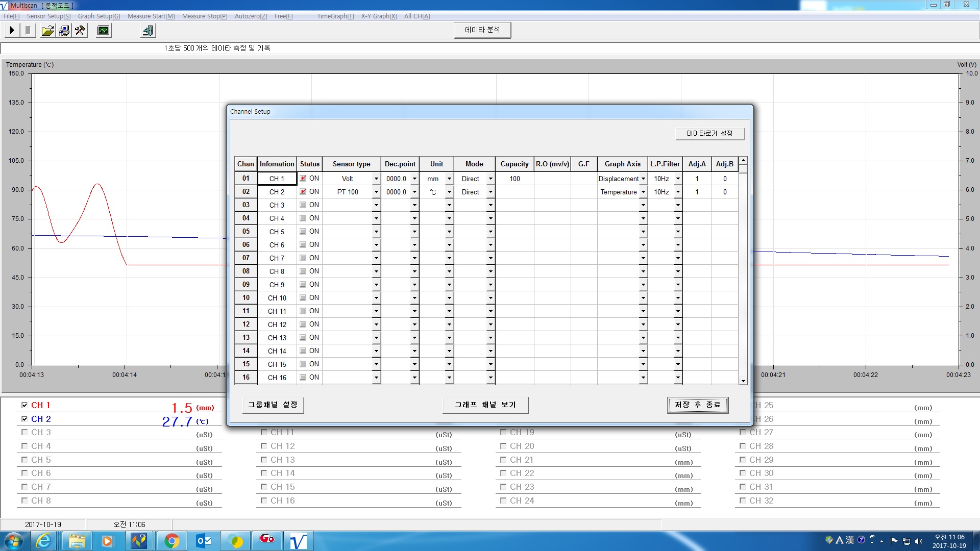Image resolution: width=980 pixels, height=551 pixels.
Task: Stop measurement with the gray stop icon
Action: pyautogui.click(x=28, y=31)
